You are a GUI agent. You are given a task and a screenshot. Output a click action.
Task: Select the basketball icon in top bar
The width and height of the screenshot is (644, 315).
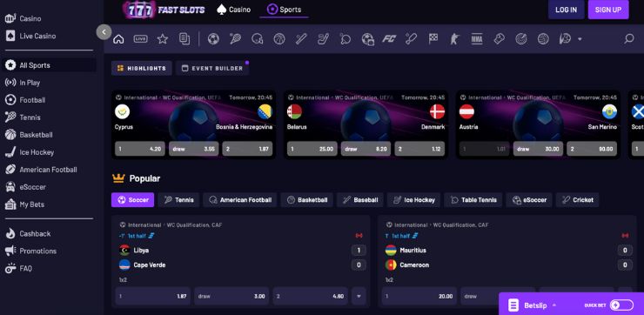click(x=279, y=39)
